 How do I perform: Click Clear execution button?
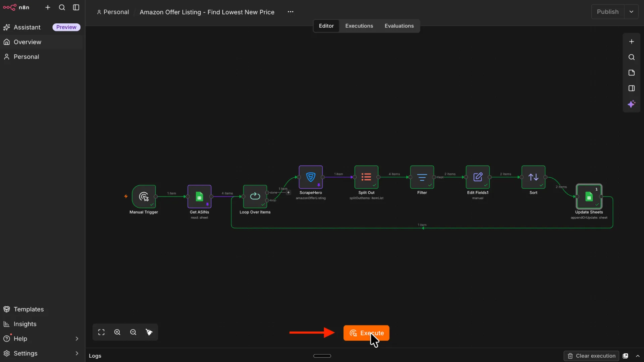pyautogui.click(x=591, y=356)
